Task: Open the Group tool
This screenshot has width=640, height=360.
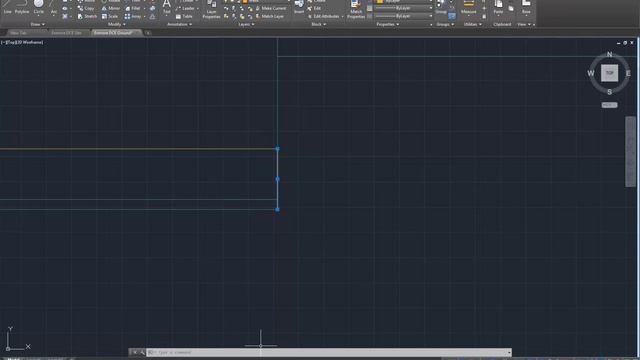Action: tap(441, 7)
